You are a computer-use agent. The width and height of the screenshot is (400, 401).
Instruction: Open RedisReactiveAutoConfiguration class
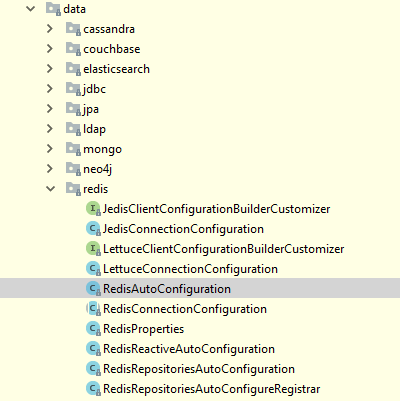click(x=189, y=349)
